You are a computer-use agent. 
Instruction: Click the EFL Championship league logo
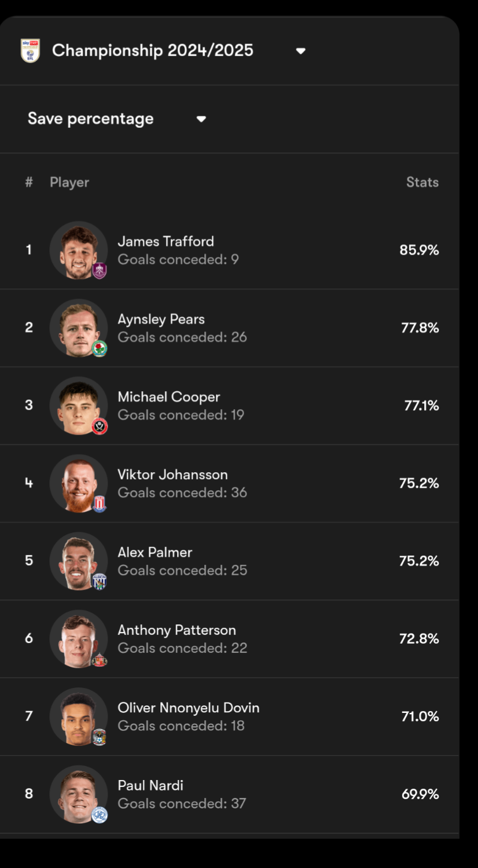[30, 51]
